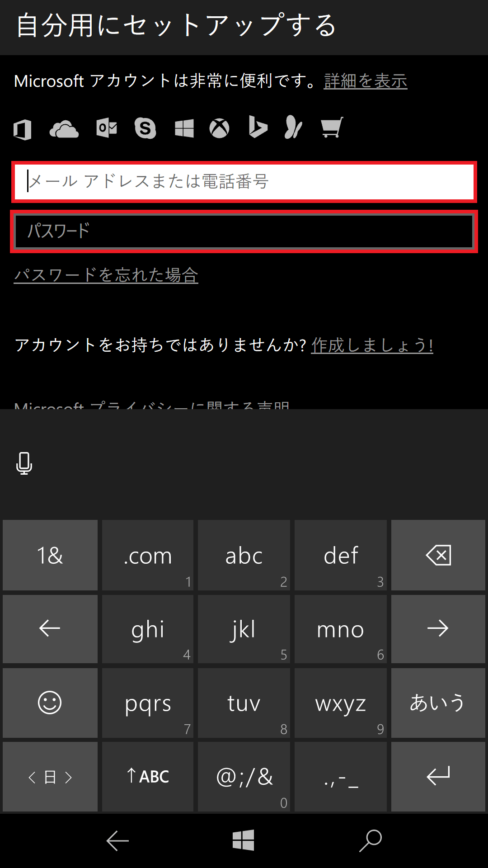This screenshot has width=488, height=868.
Task: Tap the .com shortcut key
Action: (148, 555)
